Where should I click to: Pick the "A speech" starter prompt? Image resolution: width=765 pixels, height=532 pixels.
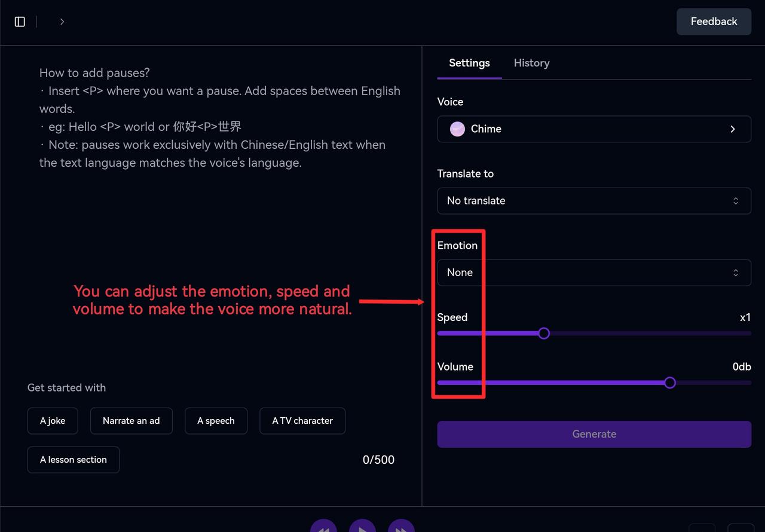pyautogui.click(x=216, y=421)
